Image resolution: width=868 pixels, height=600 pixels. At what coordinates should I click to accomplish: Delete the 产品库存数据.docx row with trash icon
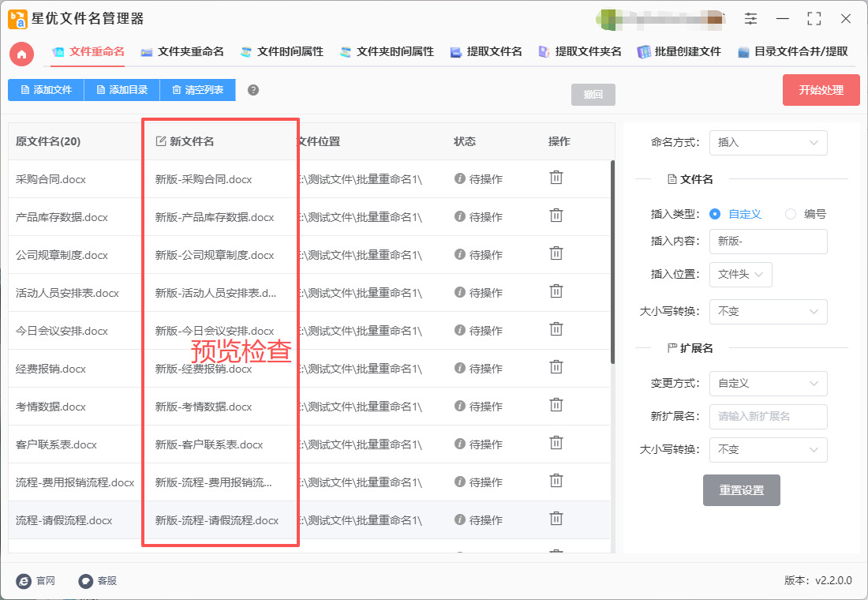point(556,216)
